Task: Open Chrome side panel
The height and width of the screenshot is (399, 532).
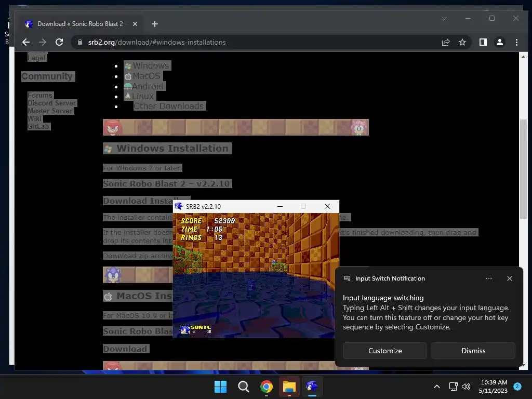Action: (x=483, y=42)
